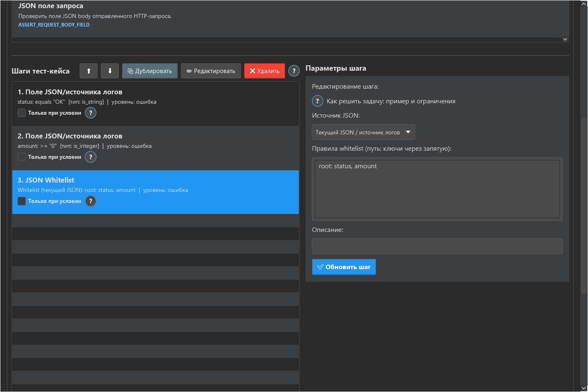The image size is (588, 392).
Task: Open help: Как решить задачу пример и ограничения
Action: coord(318,101)
